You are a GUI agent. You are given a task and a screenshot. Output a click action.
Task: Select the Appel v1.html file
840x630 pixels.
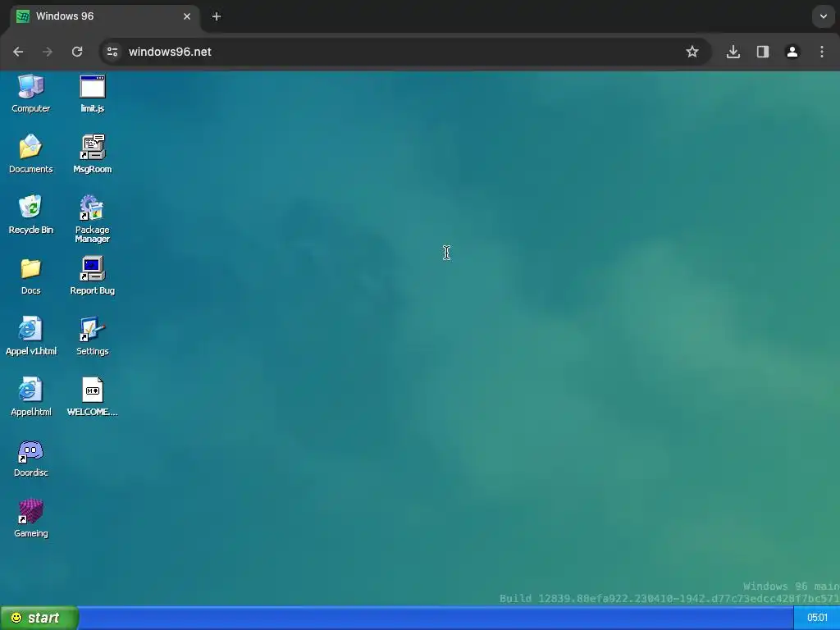(x=30, y=336)
